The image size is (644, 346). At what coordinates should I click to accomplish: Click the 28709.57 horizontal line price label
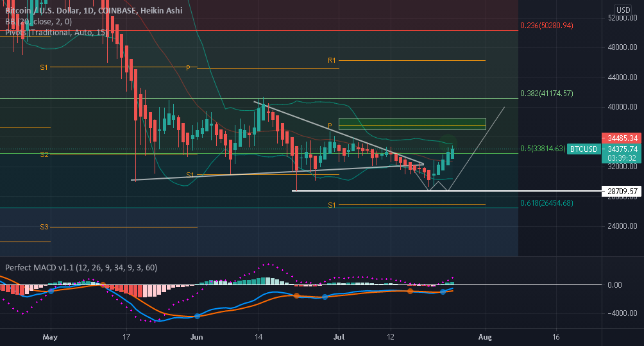point(622,192)
